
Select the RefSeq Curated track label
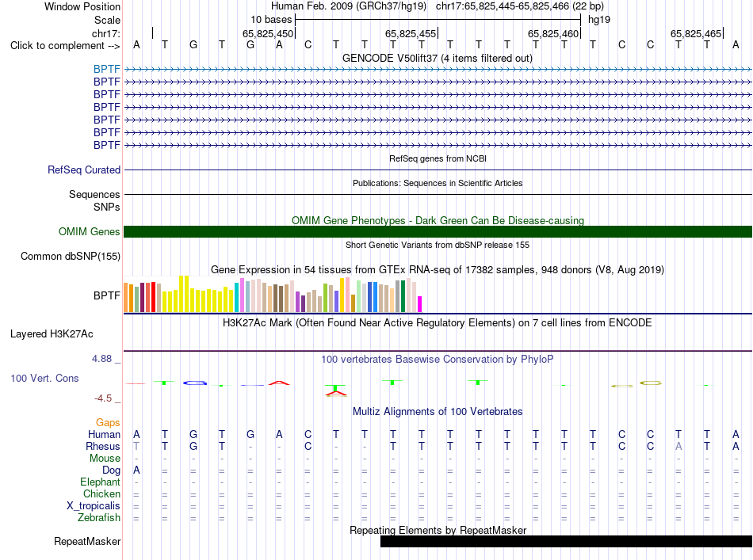point(84,170)
